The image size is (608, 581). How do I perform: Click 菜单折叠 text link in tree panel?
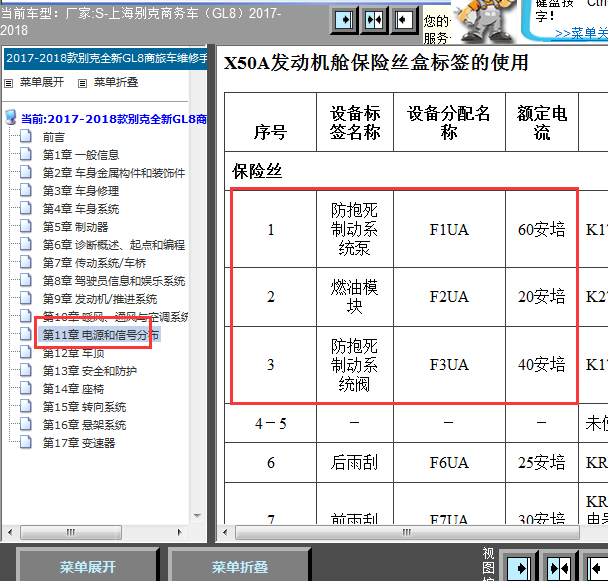click(116, 82)
